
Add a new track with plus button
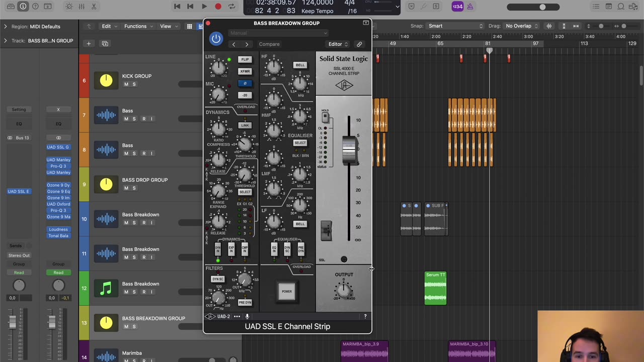click(89, 44)
